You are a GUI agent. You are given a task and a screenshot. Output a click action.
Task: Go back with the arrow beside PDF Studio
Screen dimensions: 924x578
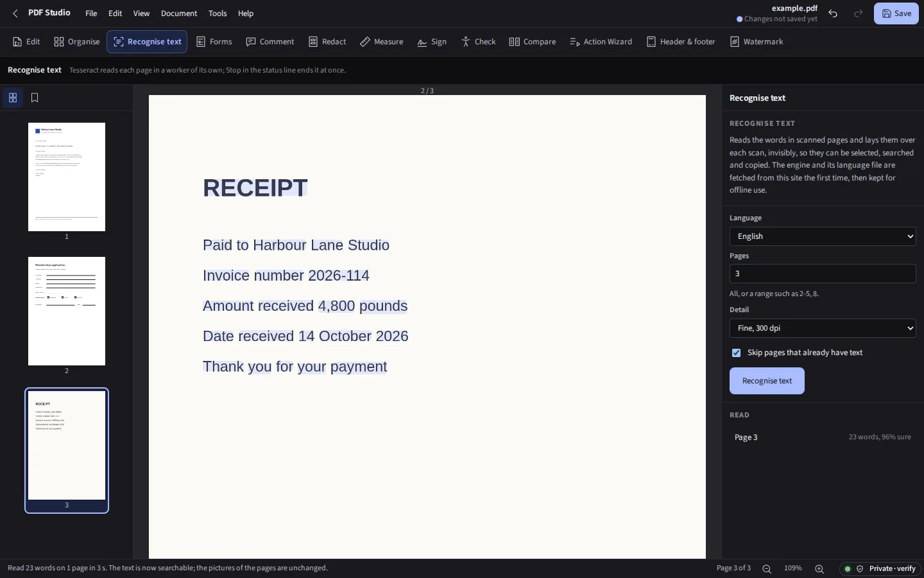[x=15, y=13]
